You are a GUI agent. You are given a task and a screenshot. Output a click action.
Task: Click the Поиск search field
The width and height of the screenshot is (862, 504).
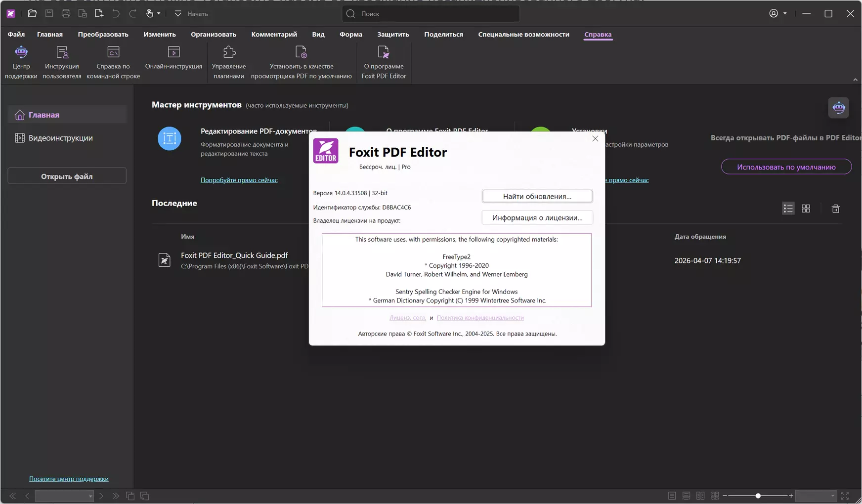tap(431, 14)
